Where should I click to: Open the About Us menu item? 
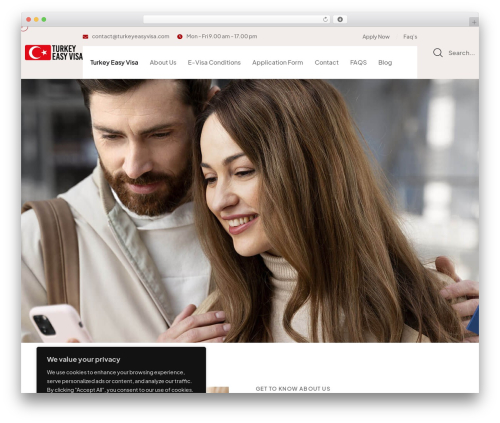click(163, 63)
